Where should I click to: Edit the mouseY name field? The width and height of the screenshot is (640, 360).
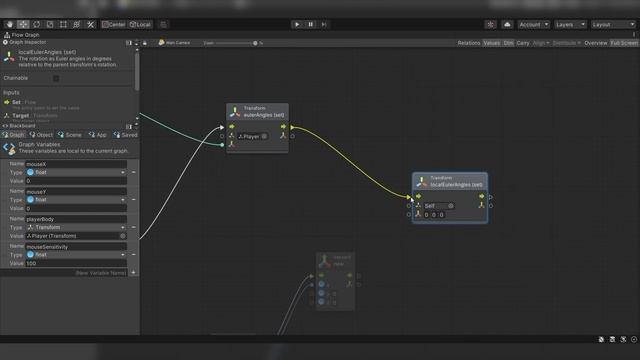(x=76, y=191)
